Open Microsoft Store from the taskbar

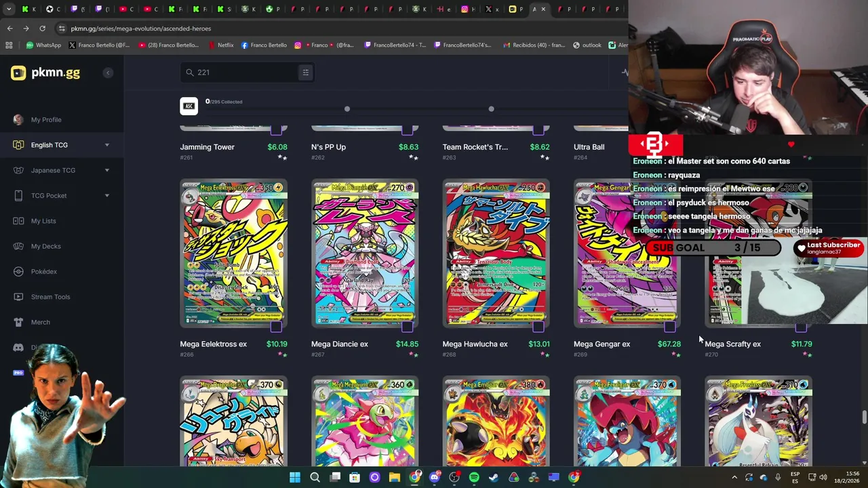355,478
